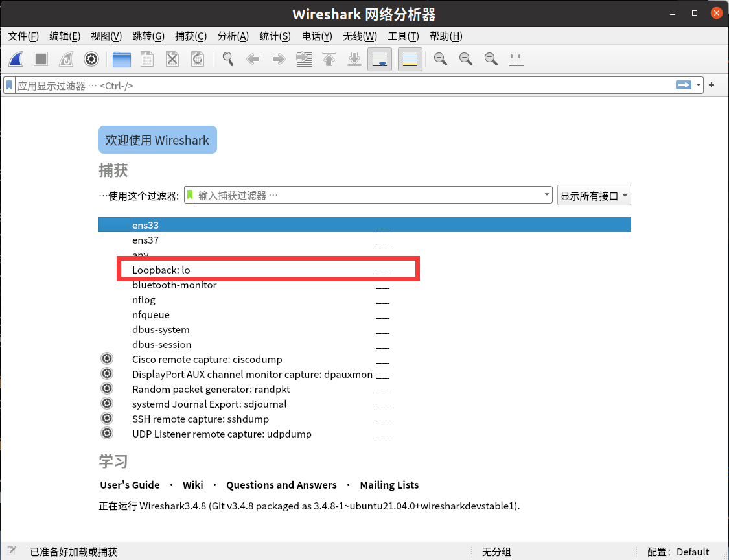The image size is (729, 560).
Task: Open 捕获(C) menu
Action: coord(191,36)
